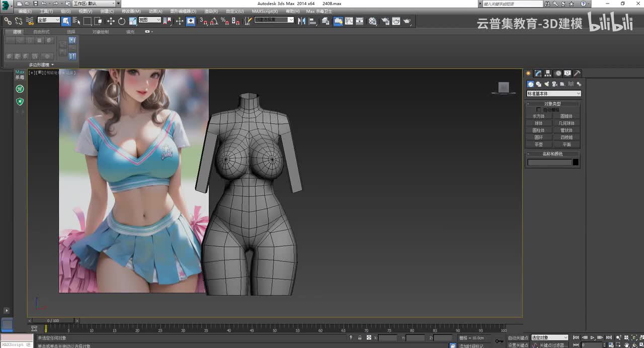The image size is (644, 348).
Task: Open the Utilities hammer panel icon
Action: tap(577, 73)
